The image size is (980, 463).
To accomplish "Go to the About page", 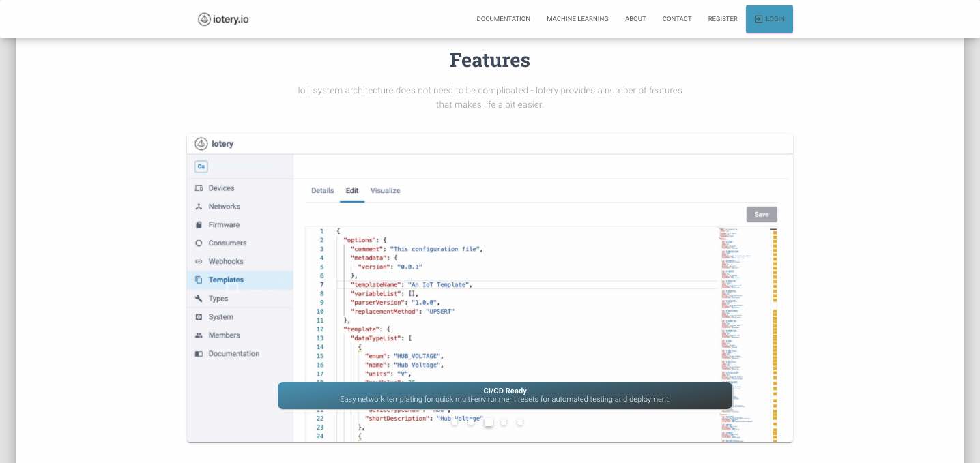I will tap(635, 19).
